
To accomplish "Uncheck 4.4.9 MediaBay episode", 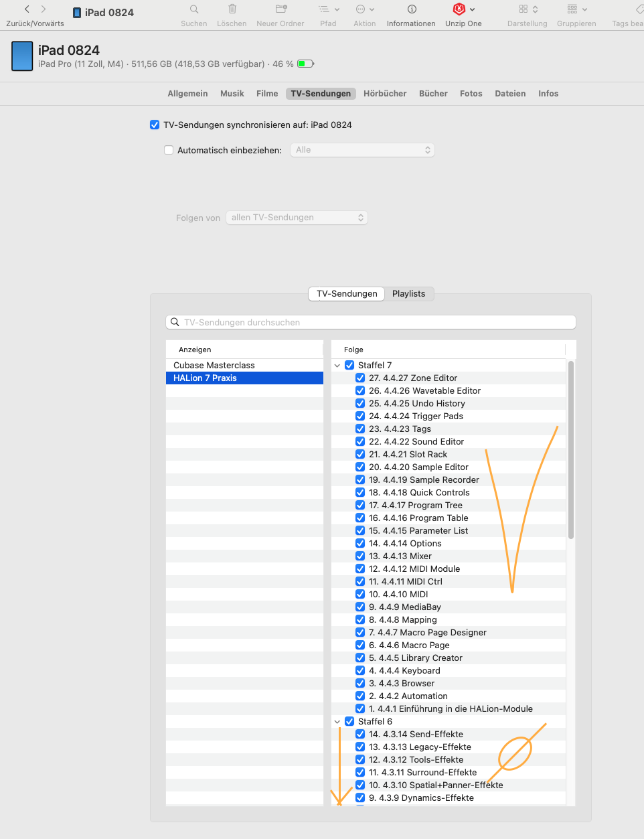I will (x=360, y=607).
